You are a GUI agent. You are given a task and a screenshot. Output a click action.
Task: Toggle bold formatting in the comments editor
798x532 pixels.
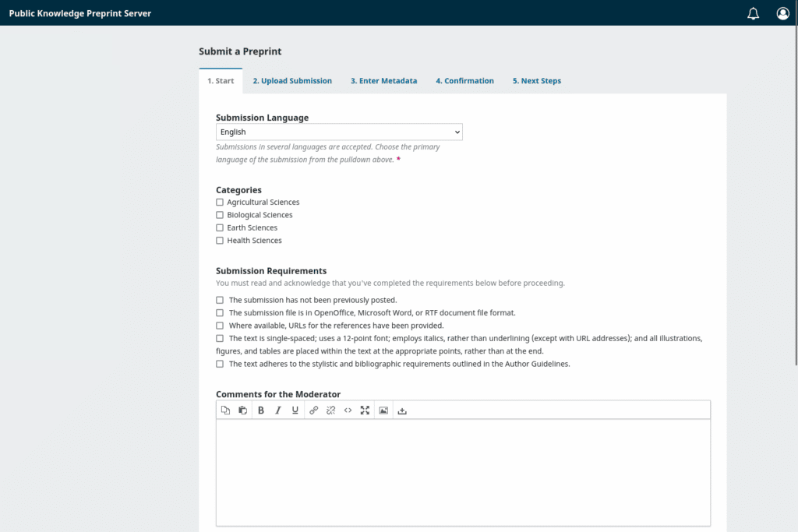(261, 410)
